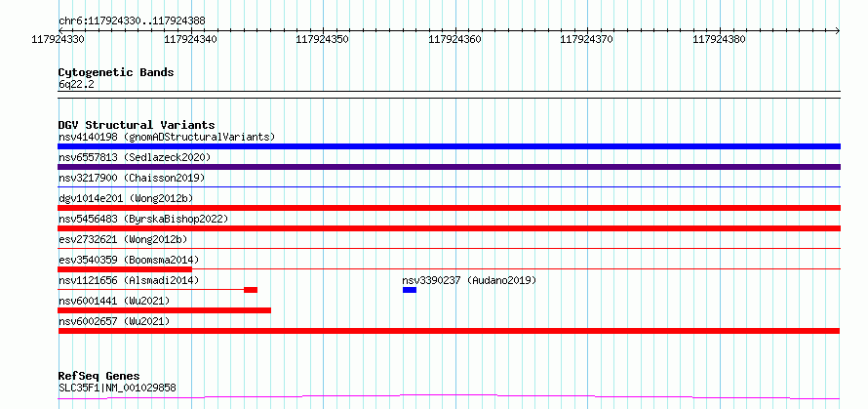Open variant nsv6557813 (Sedlazeck2020) label
This screenshot has width=868, height=409.
(x=135, y=157)
